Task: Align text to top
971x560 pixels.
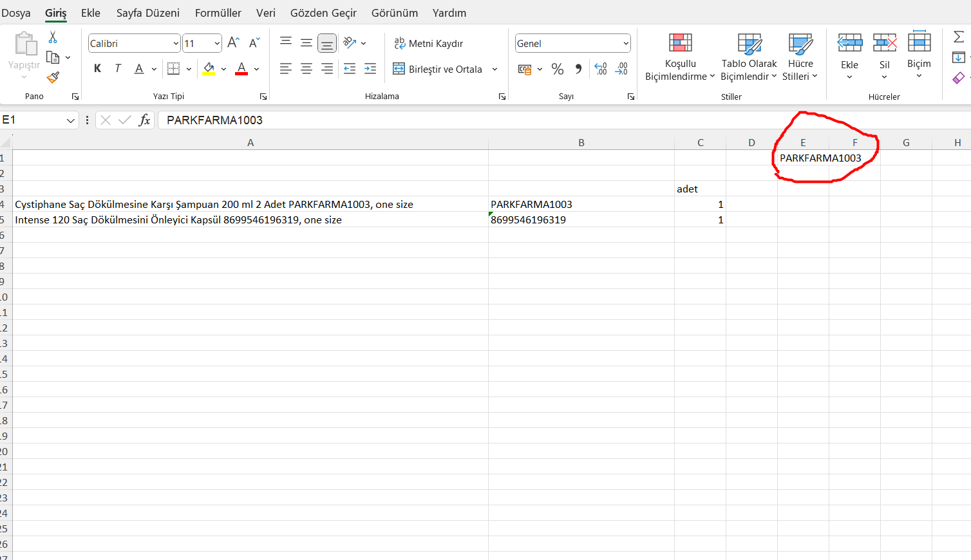Action: 286,42
